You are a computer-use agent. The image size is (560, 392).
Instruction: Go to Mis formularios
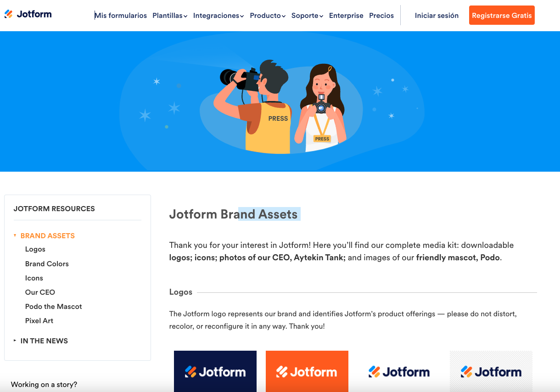pyautogui.click(x=121, y=16)
